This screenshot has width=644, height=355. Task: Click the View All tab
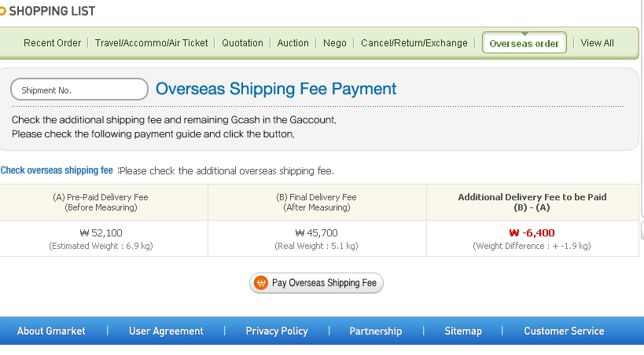coord(598,43)
